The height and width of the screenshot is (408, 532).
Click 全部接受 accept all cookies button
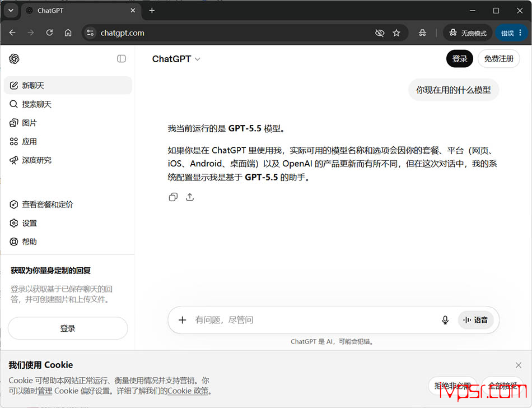[x=502, y=386]
